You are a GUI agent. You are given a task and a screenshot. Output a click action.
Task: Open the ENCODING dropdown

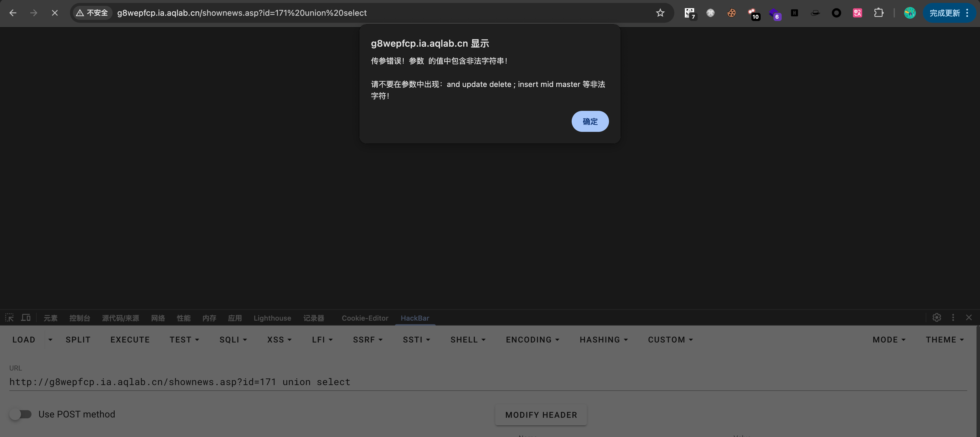532,340
